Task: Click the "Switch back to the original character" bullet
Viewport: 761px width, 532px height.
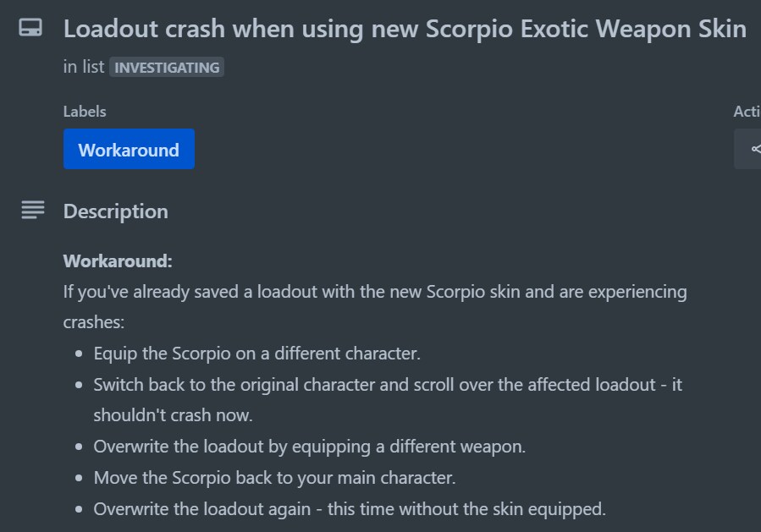Action: [x=388, y=385]
